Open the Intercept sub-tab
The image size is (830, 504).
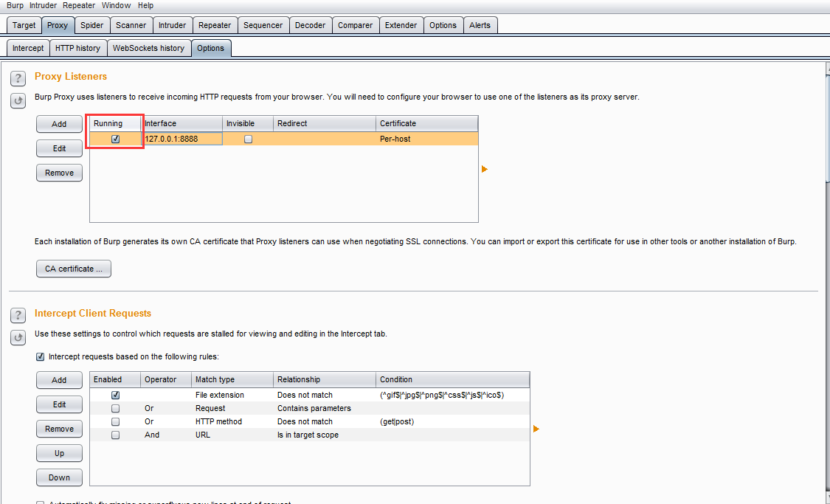[28, 48]
